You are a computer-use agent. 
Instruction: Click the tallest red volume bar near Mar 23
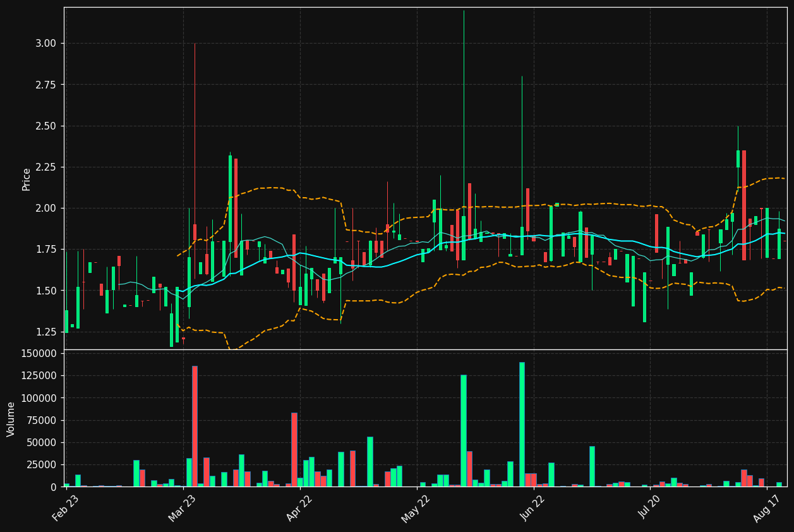tap(195, 426)
